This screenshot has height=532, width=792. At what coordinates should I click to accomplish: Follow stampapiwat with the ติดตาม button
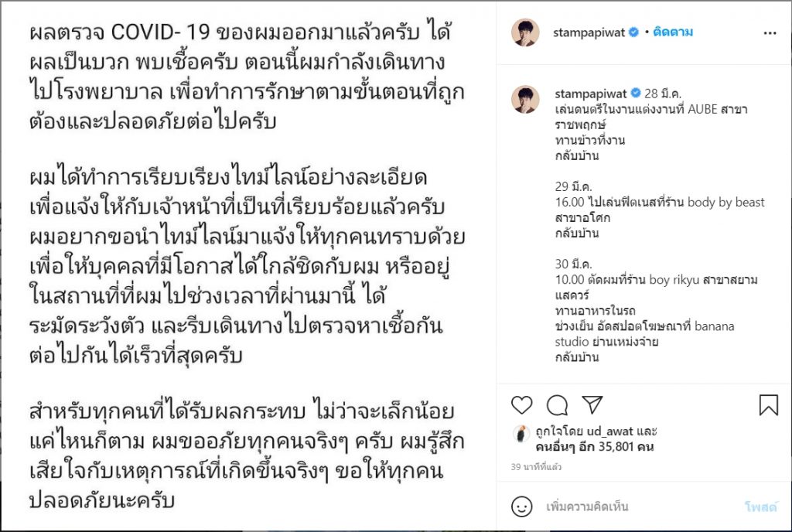[x=672, y=32]
